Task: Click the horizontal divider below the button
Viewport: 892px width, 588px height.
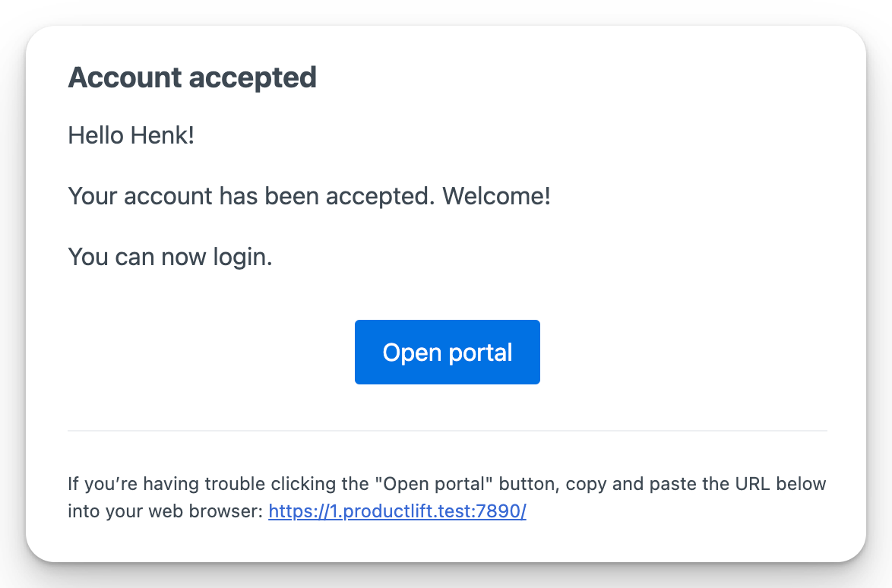Action: point(447,431)
